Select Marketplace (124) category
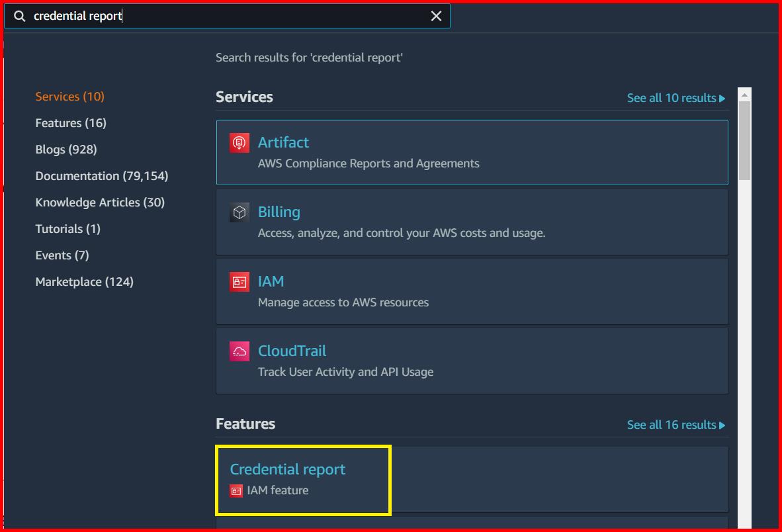Viewport: 782px width, 532px height. pyautogui.click(x=84, y=282)
